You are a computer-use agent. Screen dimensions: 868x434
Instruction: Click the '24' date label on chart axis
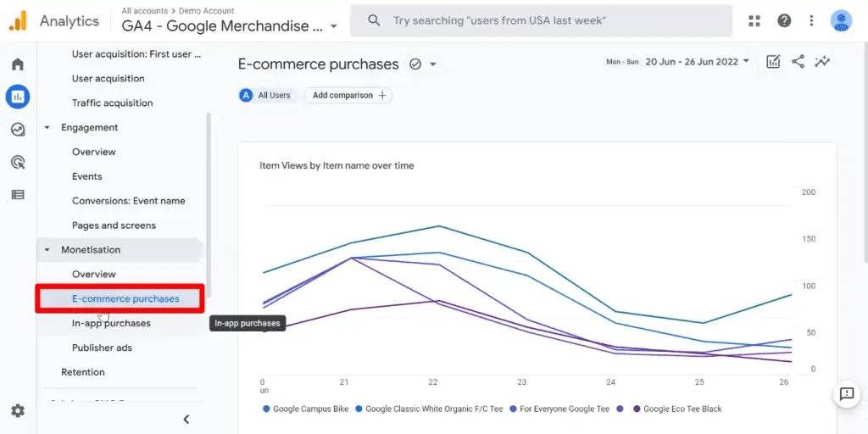[610, 382]
